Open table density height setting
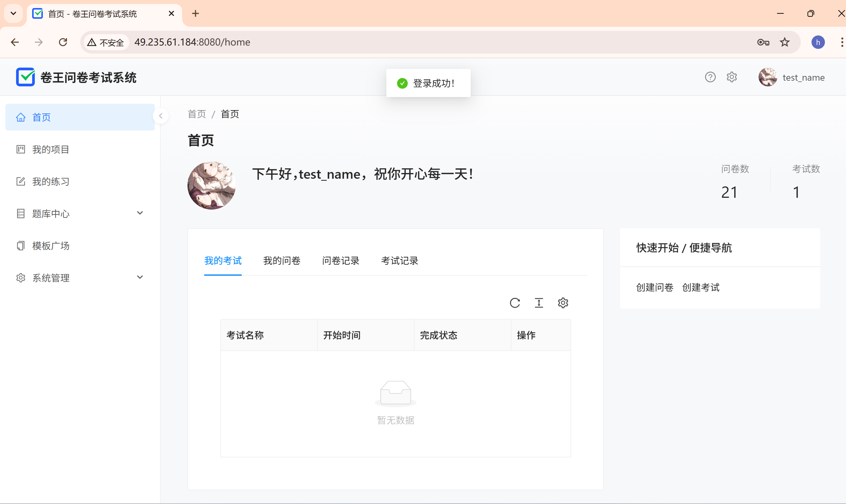The width and height of the screenshot is (846, 504). click(539, 303)
